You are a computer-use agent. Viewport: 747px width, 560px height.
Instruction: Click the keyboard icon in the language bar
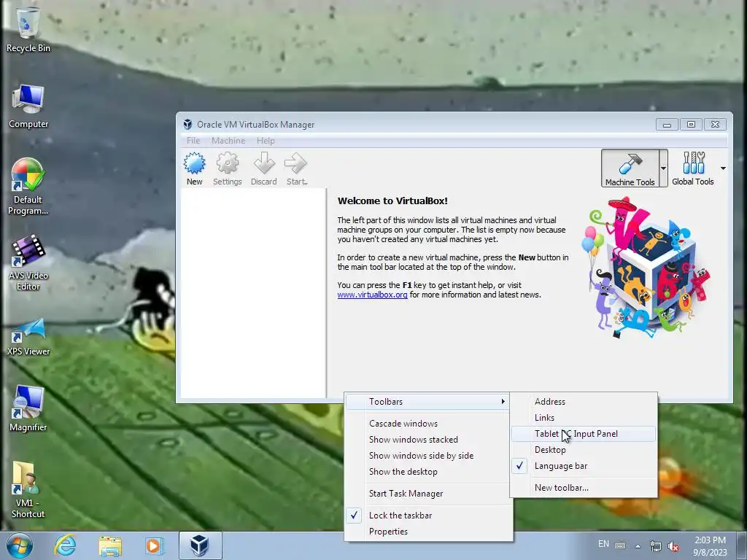[620, 545]
